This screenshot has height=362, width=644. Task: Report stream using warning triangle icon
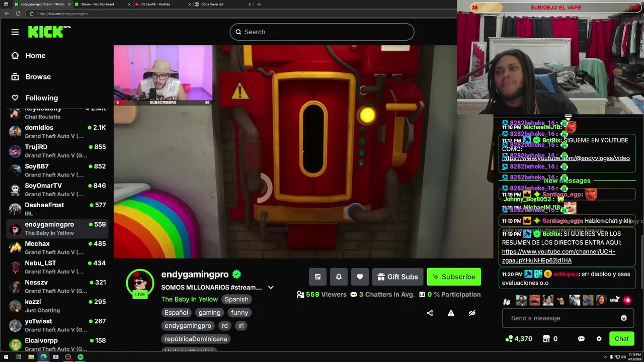[x=451, y=313]
